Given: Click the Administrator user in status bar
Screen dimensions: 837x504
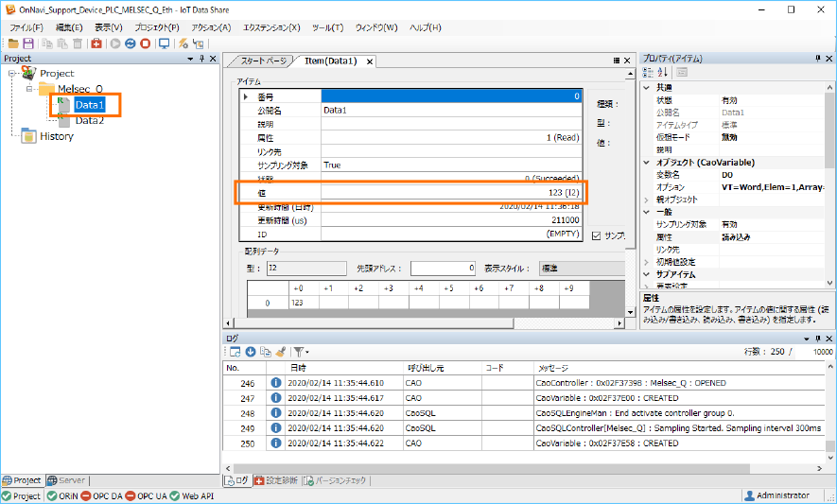Looking at the screenshot, I should pyautogui.click(x=777, y=495).
